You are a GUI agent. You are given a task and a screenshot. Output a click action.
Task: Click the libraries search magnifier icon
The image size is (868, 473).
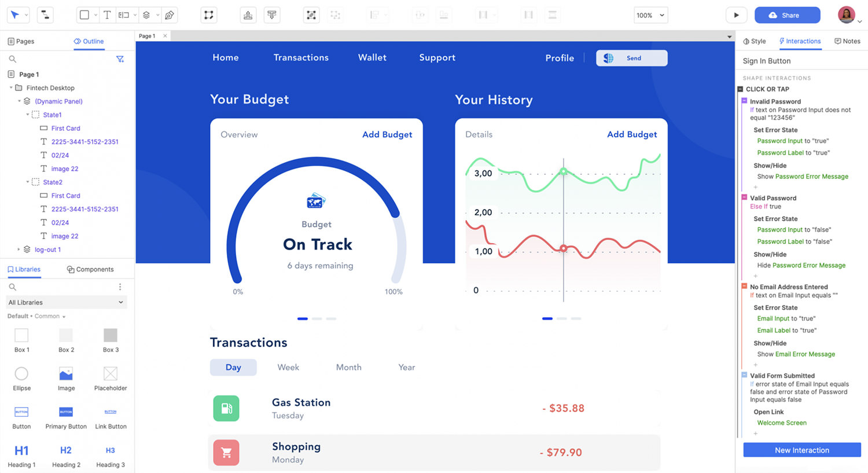point(12,287)
